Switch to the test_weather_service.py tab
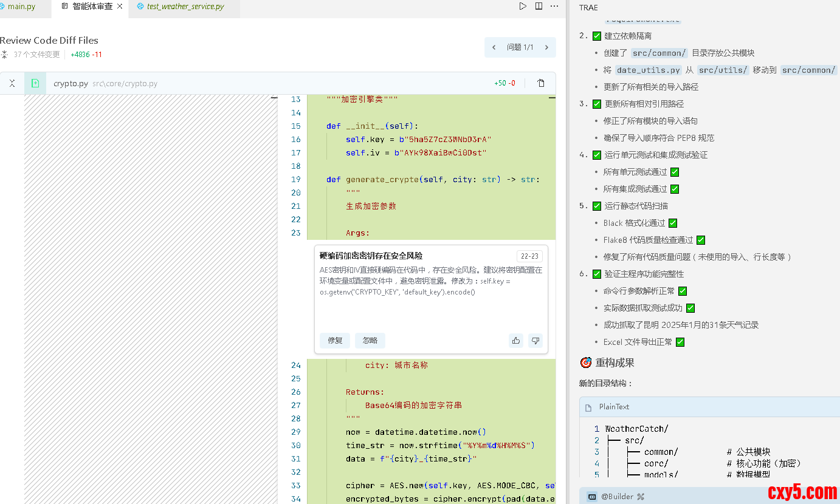 tap(185, 7)
